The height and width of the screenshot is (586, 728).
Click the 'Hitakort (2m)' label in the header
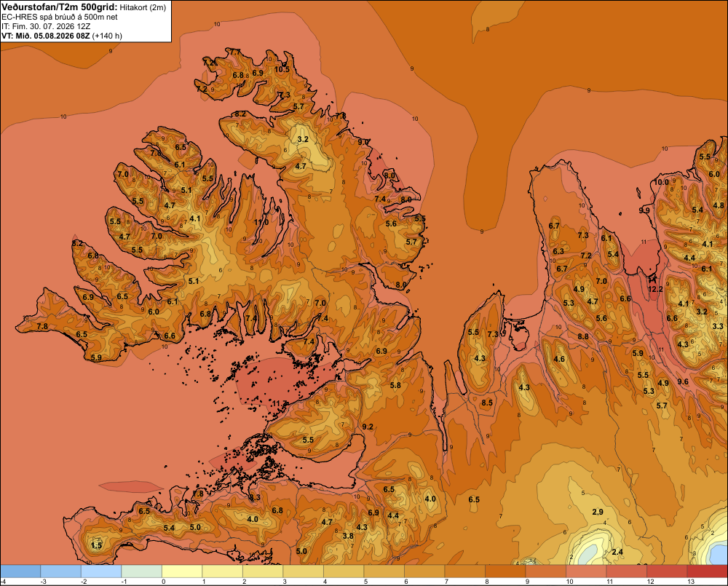tap(143, 7)
